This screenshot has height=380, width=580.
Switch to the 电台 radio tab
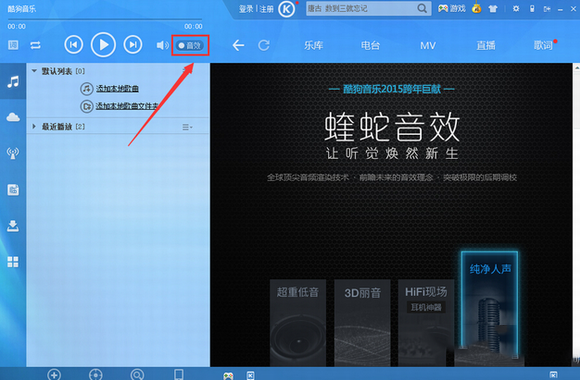coord(370,46)
